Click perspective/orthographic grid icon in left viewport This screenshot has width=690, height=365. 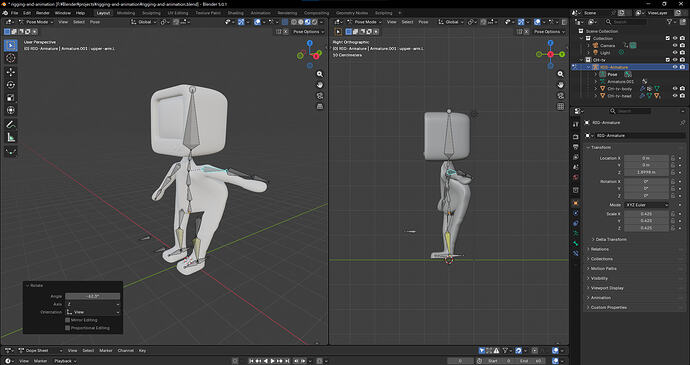tap(320, 106)
